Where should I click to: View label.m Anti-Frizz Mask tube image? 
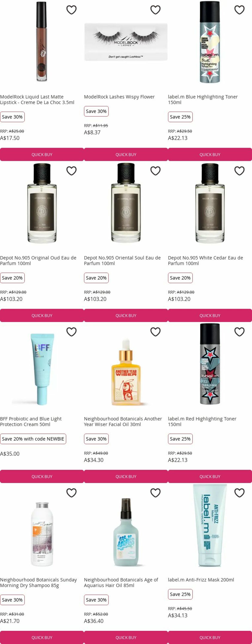210,525
